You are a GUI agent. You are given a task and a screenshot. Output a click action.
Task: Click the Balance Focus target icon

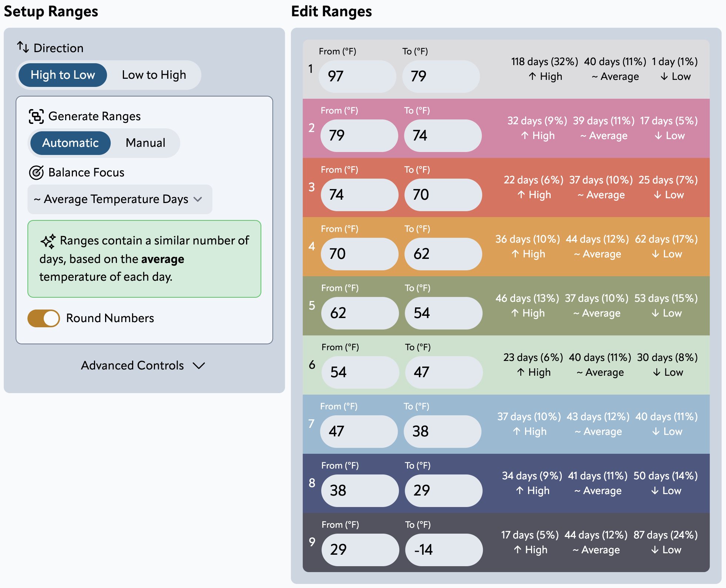click(37, 172)
